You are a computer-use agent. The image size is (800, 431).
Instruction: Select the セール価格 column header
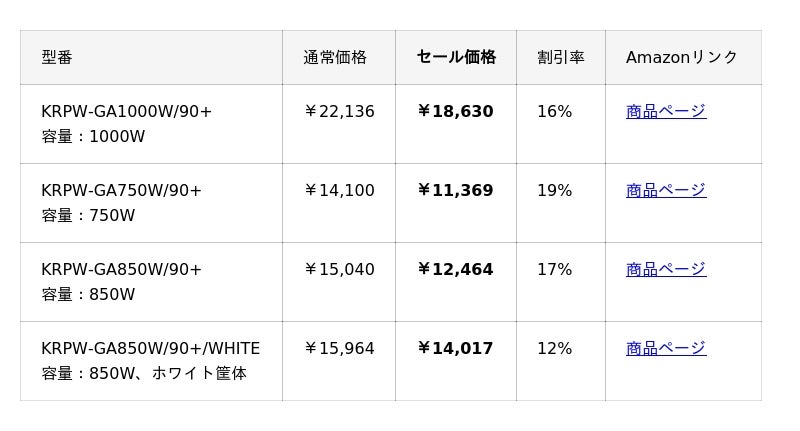click(456, 57)
